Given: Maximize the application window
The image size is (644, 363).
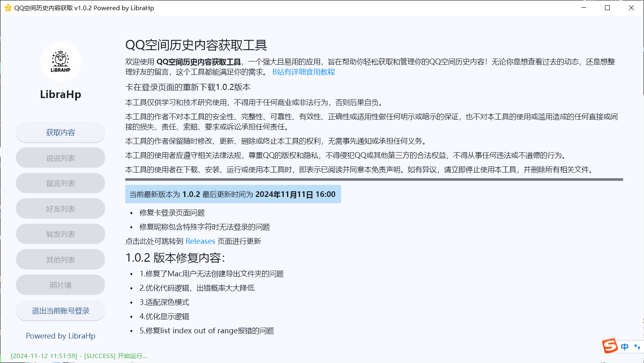Looking at the screenshot, I should [607, 8].
